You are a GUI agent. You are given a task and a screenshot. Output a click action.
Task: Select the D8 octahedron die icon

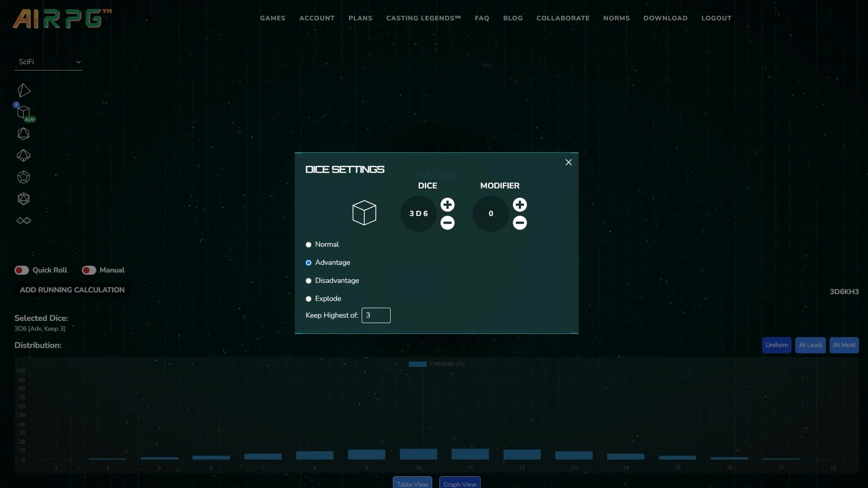click(24, 134)
